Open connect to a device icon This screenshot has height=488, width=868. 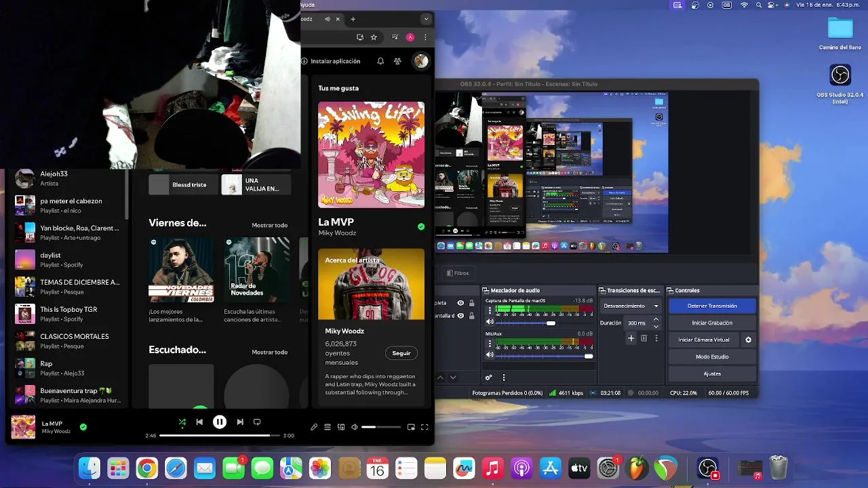pyautogui.click(x=341, y=427)
